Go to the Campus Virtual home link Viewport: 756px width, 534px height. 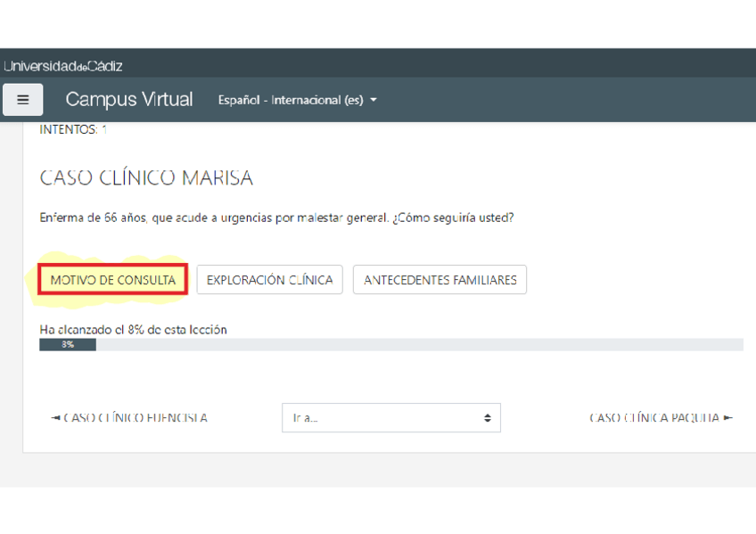tap(129, 99)
